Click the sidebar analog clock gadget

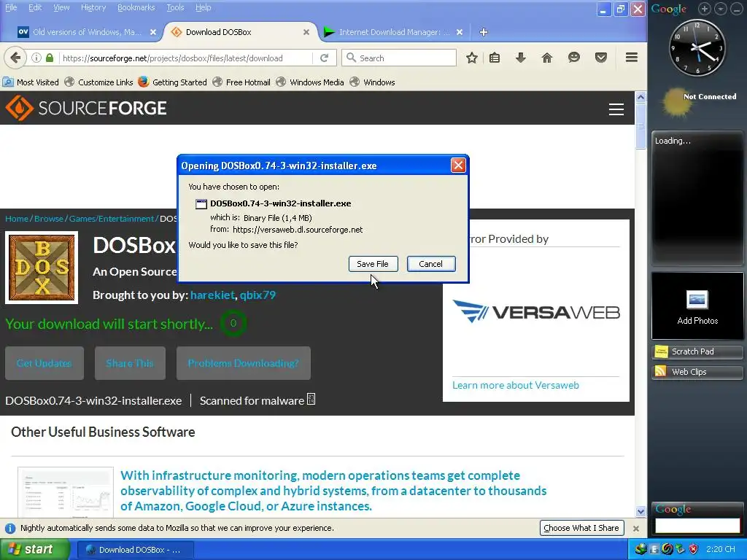[x=697, y=47]
